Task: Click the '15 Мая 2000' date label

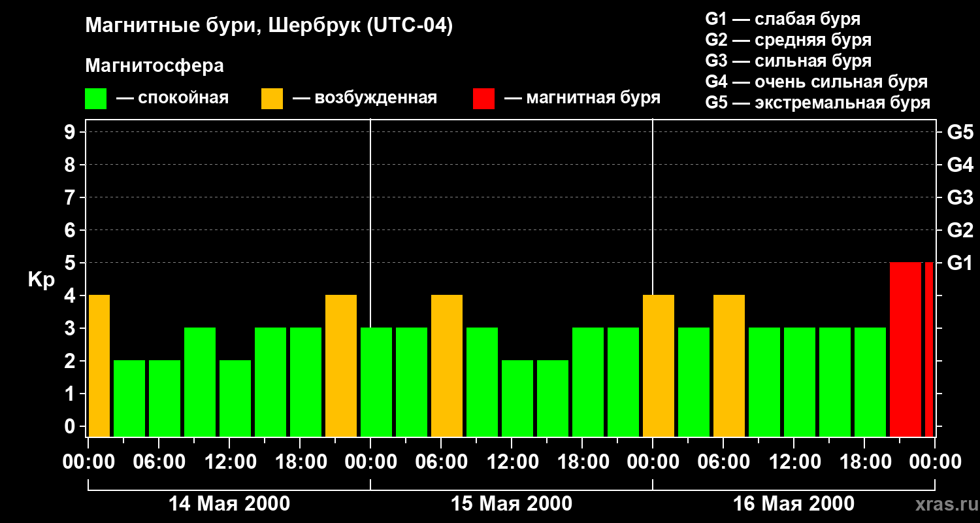Action: click(512, 503)
